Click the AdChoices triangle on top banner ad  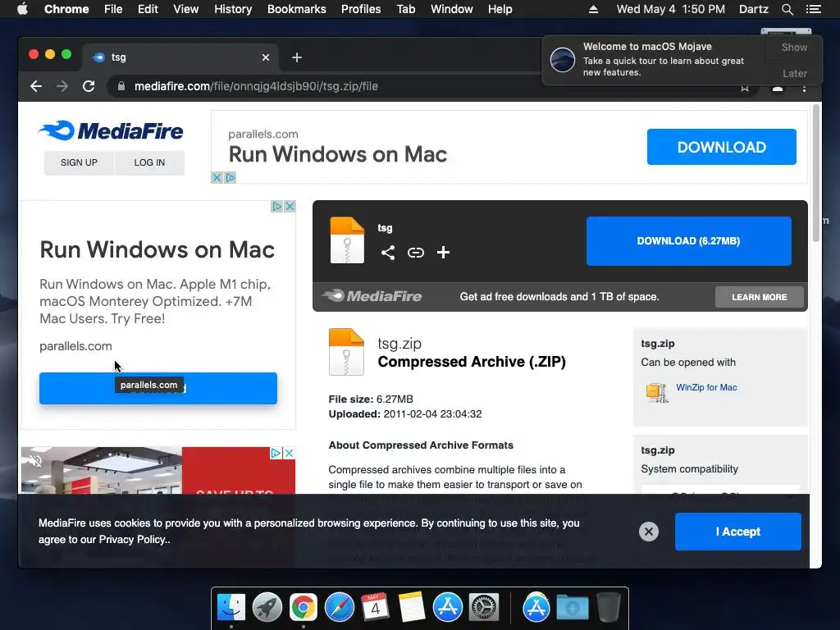coord(231,177)
